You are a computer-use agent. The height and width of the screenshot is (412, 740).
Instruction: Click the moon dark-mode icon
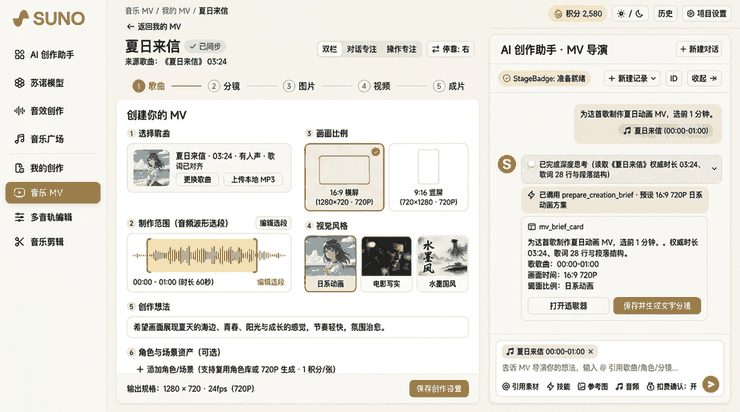[639, 14]
